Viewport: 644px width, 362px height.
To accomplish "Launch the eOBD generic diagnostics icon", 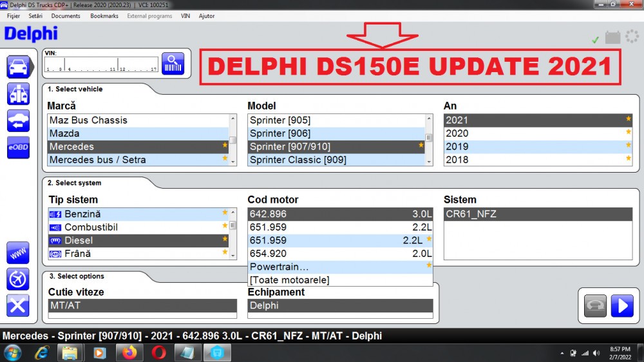I will click(18, 147).
